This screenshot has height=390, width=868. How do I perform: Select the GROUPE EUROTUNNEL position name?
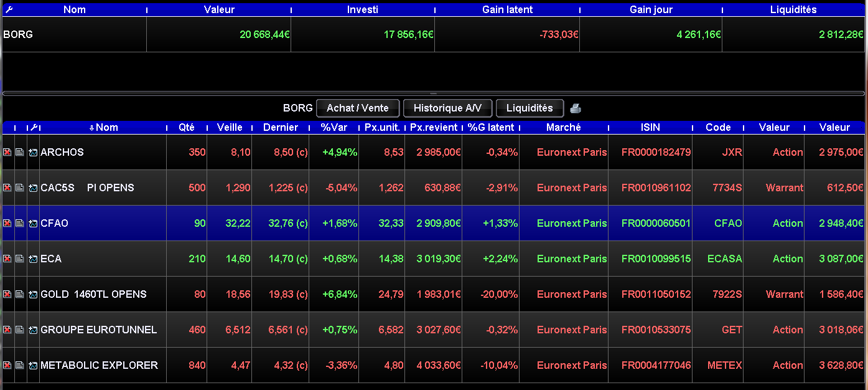pos(99,330)
